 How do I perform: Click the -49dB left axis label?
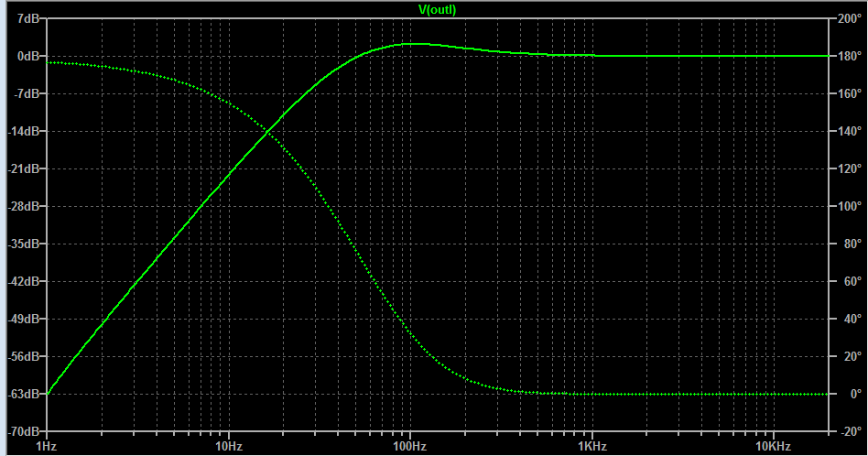point(25,320)
